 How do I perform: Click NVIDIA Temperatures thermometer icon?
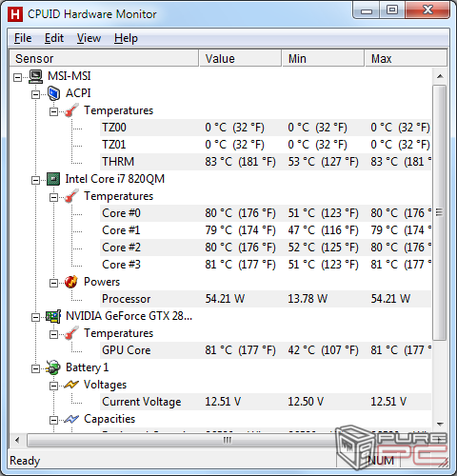(x=71, y=333)
